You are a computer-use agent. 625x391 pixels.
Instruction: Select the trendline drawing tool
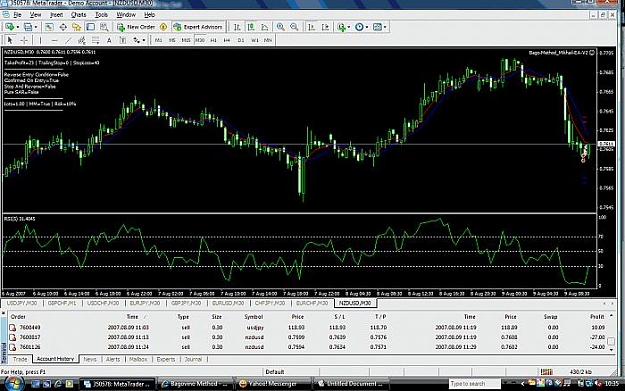(x=68, y=40)
